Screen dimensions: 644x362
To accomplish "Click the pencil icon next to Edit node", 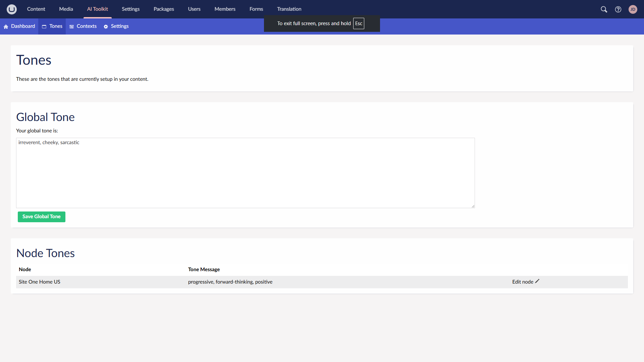I will pos(537,281).
